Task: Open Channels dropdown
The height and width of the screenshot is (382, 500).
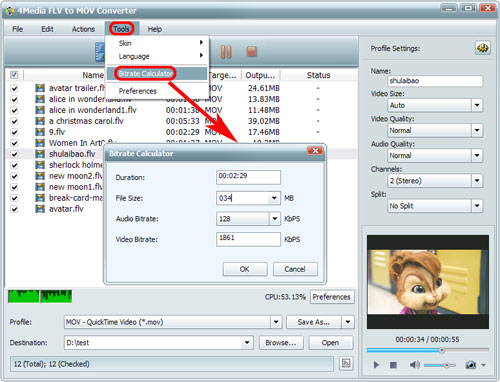Action: (477, 181)
